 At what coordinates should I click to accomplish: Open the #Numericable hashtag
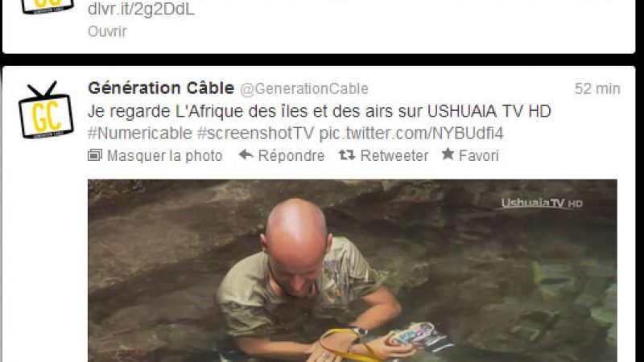point(139,134)
